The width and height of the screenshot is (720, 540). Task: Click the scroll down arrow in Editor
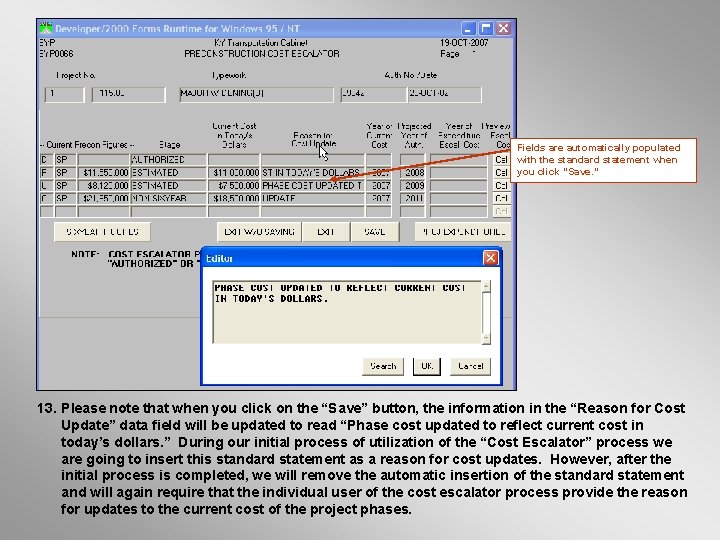486,339
